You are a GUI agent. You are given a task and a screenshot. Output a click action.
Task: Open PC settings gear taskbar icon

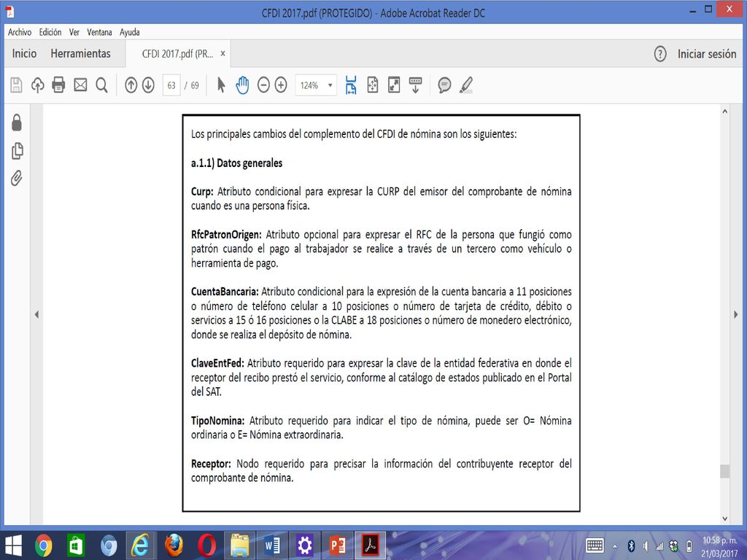[304, 545]
